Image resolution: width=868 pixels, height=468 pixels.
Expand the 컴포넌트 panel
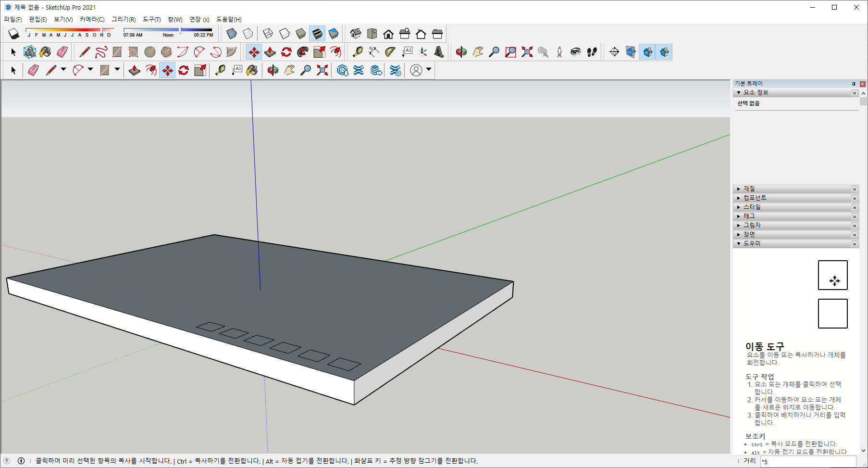739,198
